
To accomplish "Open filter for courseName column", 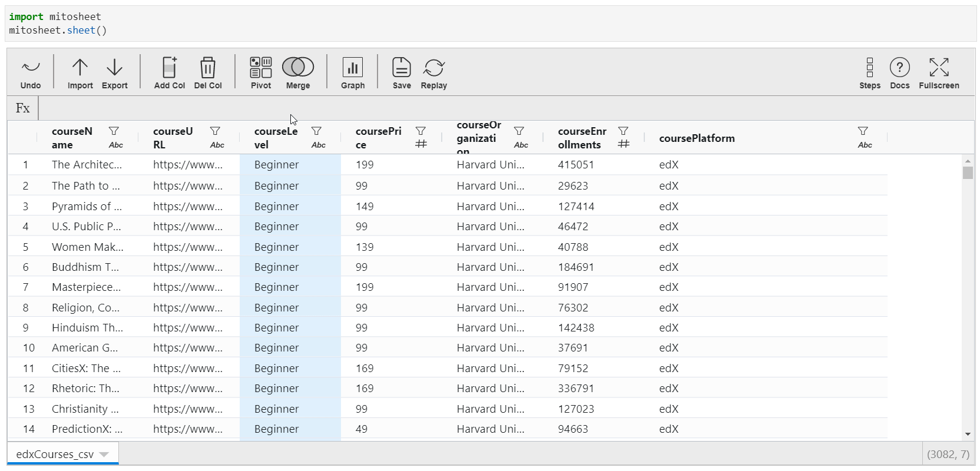I will pyautogui.click(x=114, y=131).
